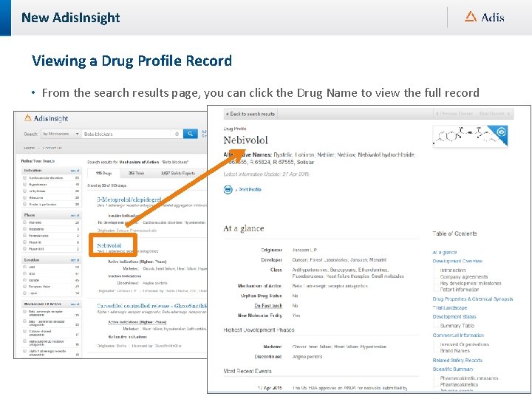Click 'see all' in the Location filter header
The image size is (532, 399).
tap(75, 260)
